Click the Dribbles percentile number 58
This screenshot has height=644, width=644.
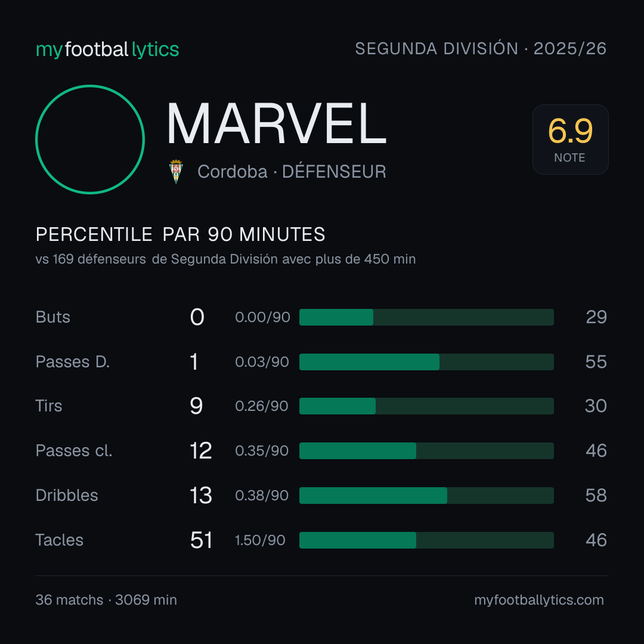596,496
